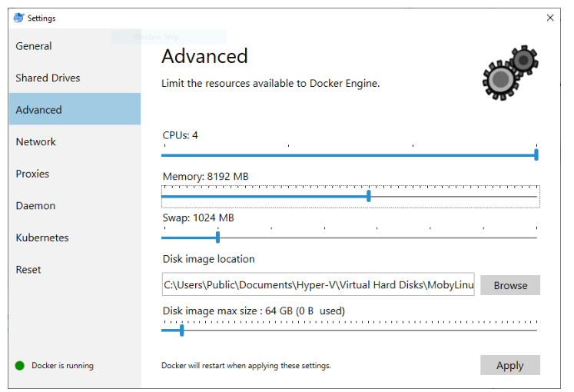Click the gears icon beside Advanced heading
Screen dimensions: 574x392
tap(510, 72)
